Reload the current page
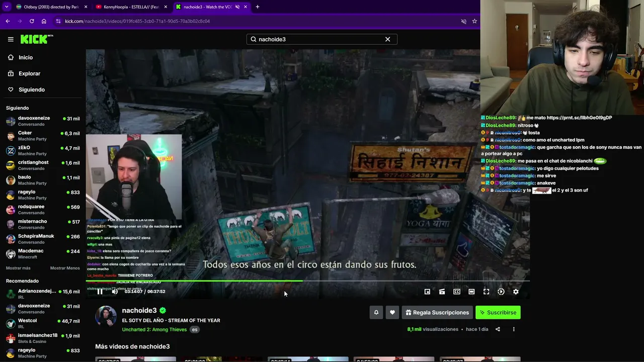The image size is (644, 362). click(32, 21)
